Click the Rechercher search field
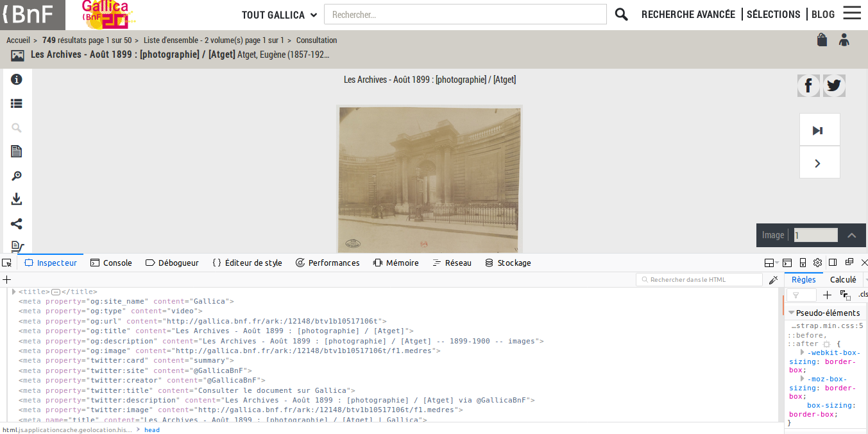Viewport: 868px width, 434px height. click(x=465, y=14)
